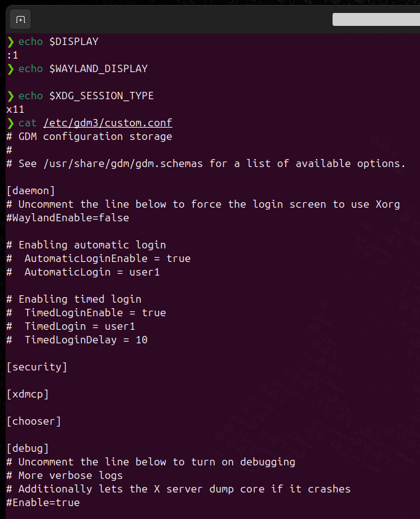Click the :1 display output
The height and width of the screenshot is (519, 420).
pos(12,55)
